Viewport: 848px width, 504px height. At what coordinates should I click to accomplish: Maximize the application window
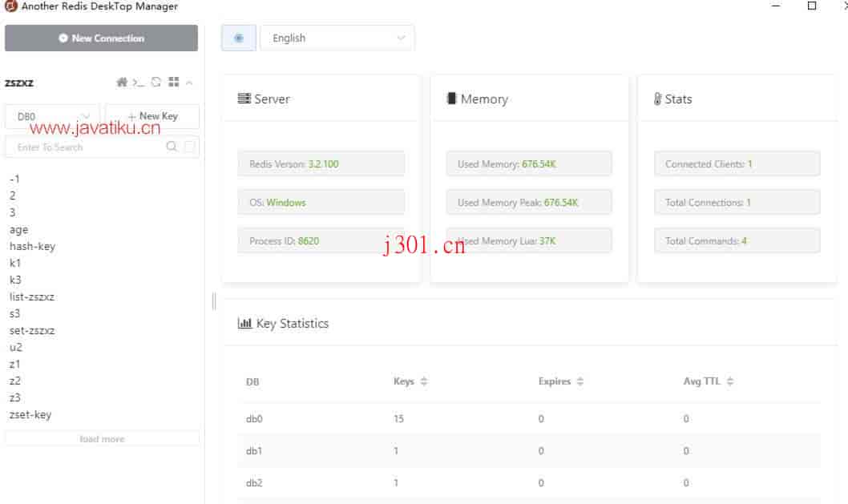(x=812, y=6)
